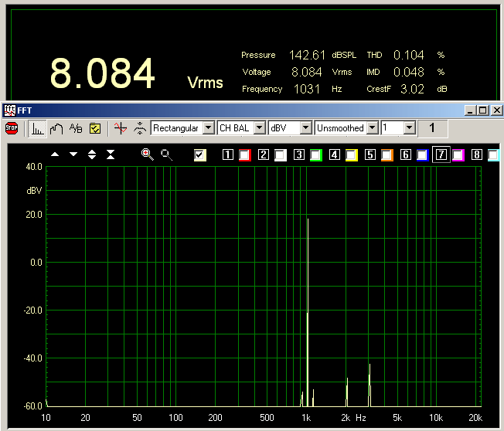Click the shift trace up arrow

[55, 154]
